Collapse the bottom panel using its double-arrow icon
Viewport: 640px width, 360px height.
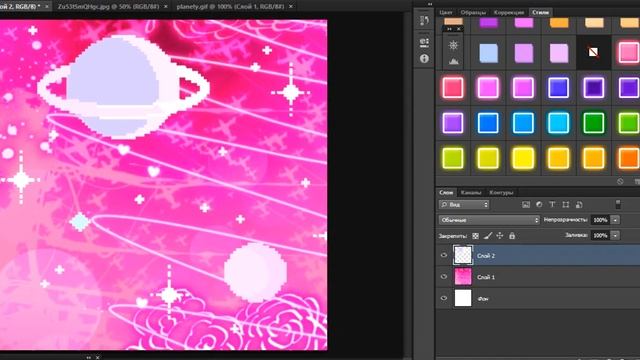89,357
